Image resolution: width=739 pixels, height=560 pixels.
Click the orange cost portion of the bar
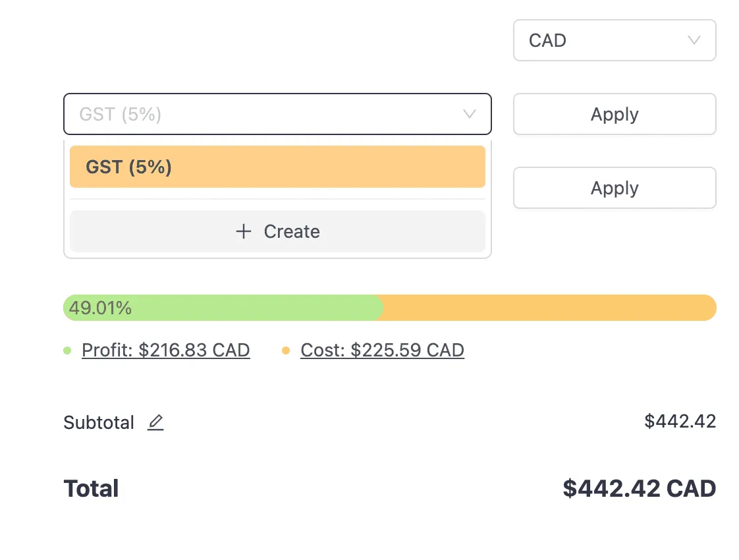(547, 307)
